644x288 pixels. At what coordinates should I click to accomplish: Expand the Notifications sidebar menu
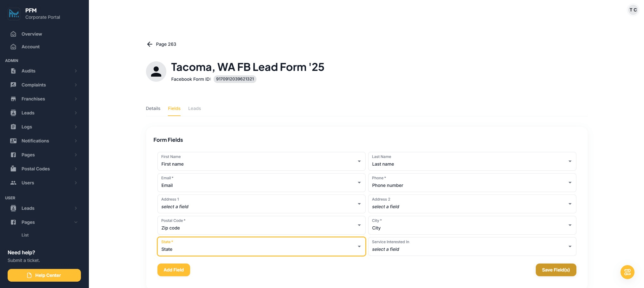pos(76,141)
